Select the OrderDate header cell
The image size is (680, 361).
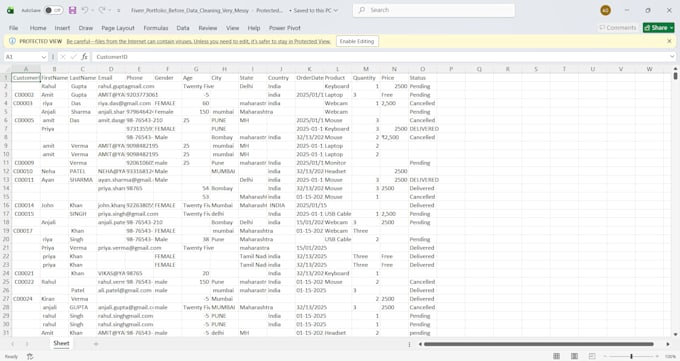pyautogui.click(x=309, y=78)
